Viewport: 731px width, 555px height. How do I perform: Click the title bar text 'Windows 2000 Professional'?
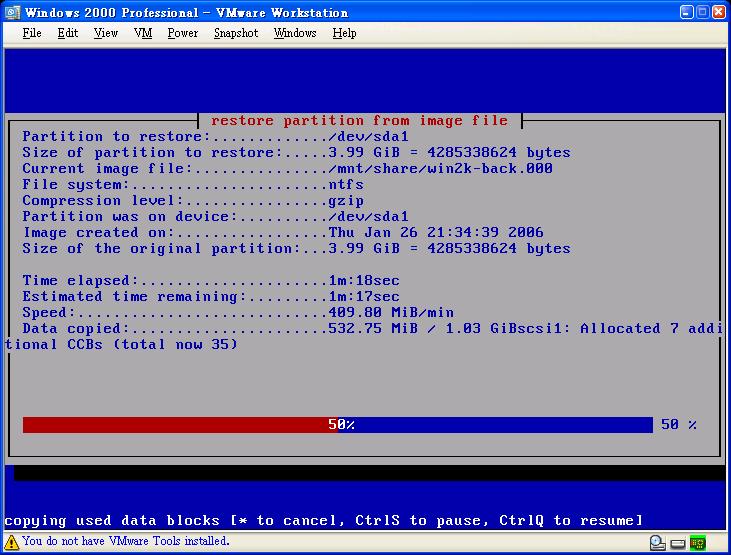pos(112,13)
